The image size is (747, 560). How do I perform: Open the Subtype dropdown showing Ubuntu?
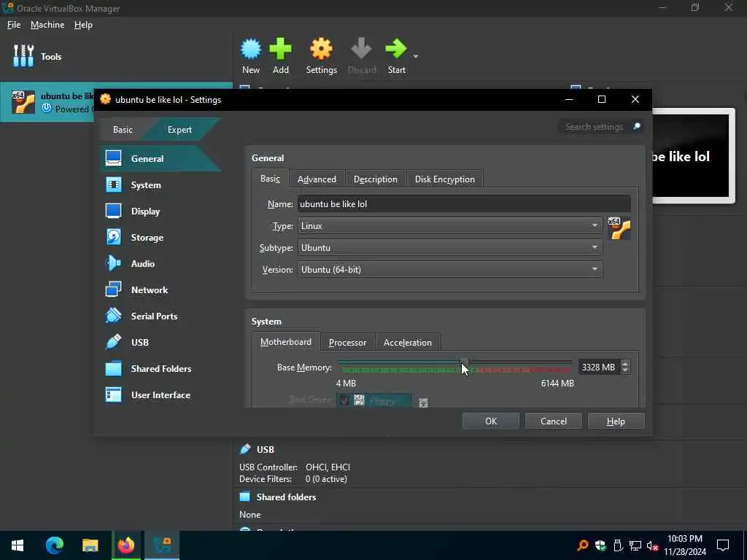(x=449, y=248)
